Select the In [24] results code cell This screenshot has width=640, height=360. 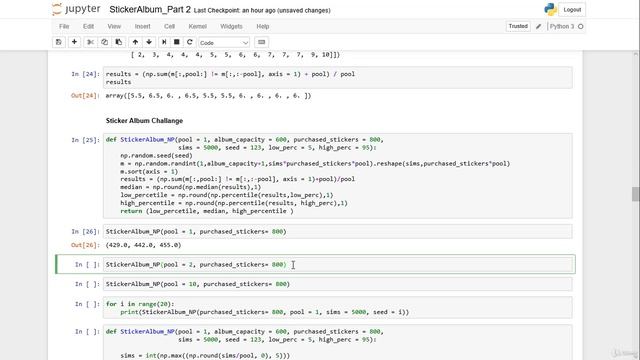click(338, 78)
